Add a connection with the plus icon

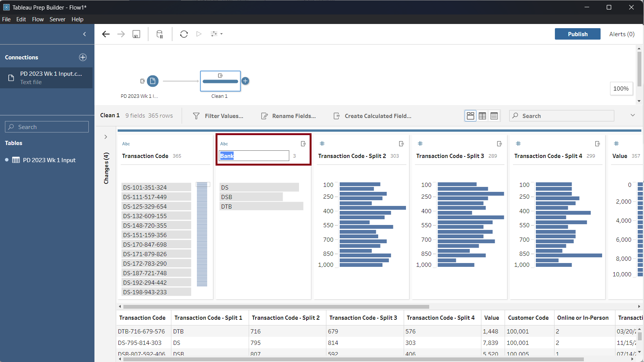[83, 57]
